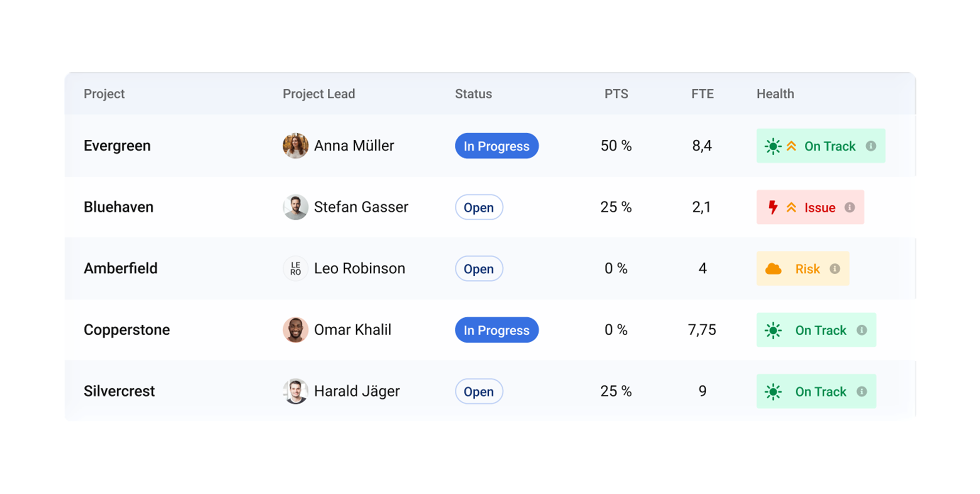This screenshot has width=980, height=494.
Task: Sort by the PTS column header
Action: coord(616,94)
